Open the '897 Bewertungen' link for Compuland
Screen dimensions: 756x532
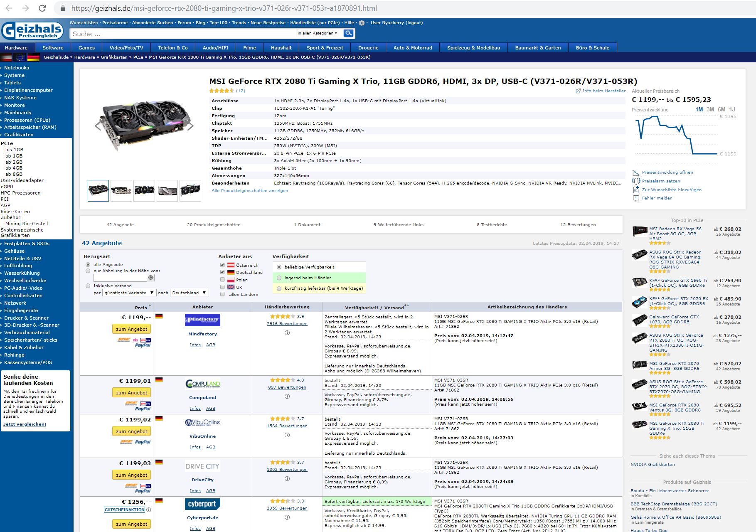click(x=287, y=387)
